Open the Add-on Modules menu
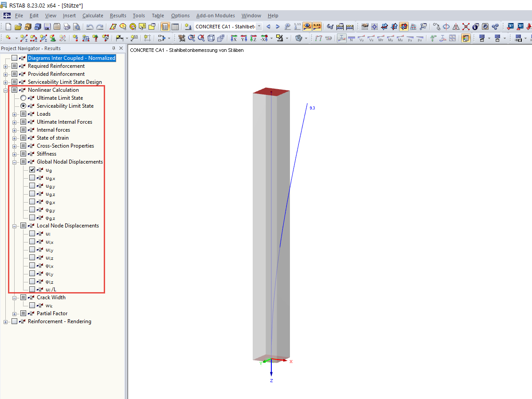This screenshot has width=532, height=399. click(x=215, y=16)
